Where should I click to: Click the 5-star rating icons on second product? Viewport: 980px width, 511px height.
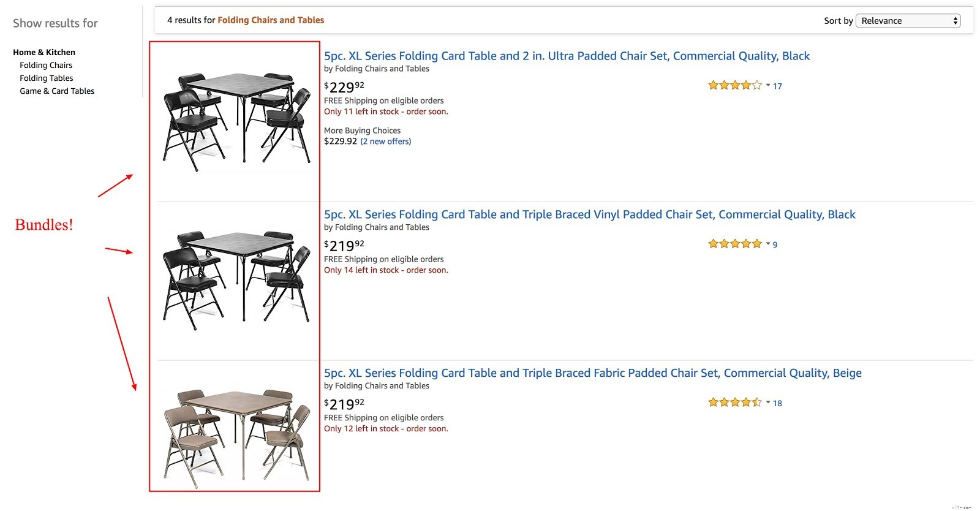(734, 243)
